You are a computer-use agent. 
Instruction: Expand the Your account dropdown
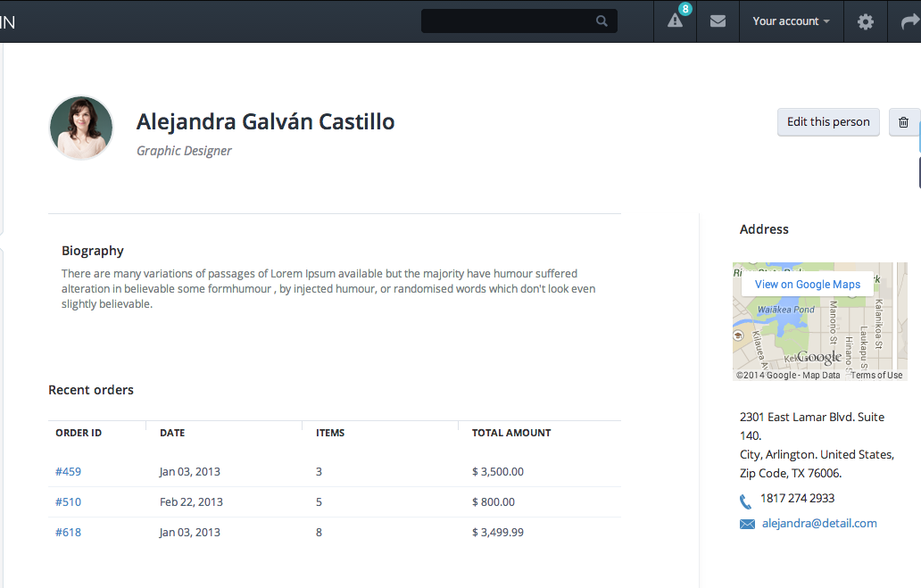pyautogui.click(x=791, y=21)
